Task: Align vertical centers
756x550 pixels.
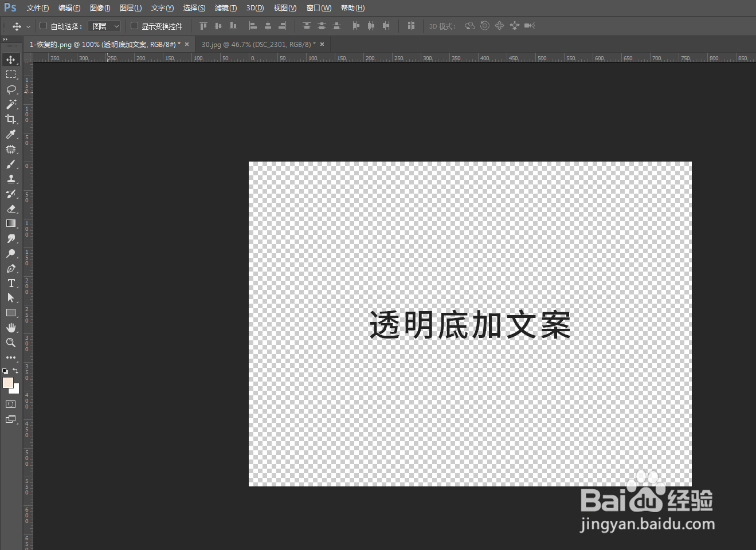Action: click(x=218, y=26)
